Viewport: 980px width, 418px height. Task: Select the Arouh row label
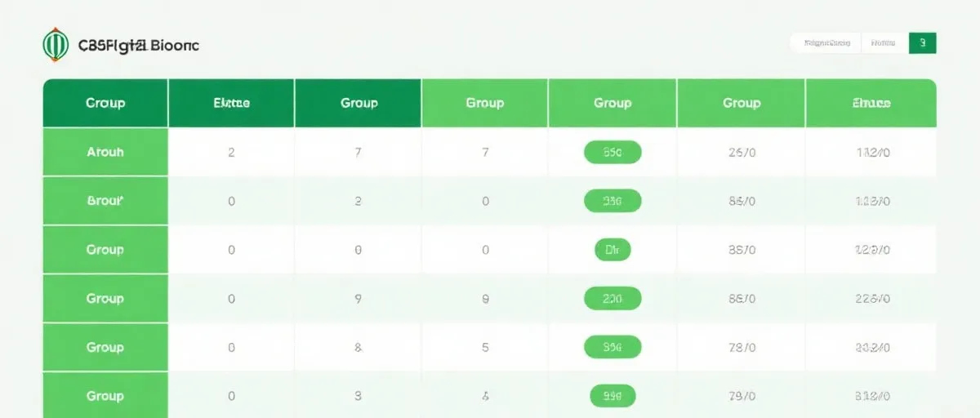coord(105,152)
